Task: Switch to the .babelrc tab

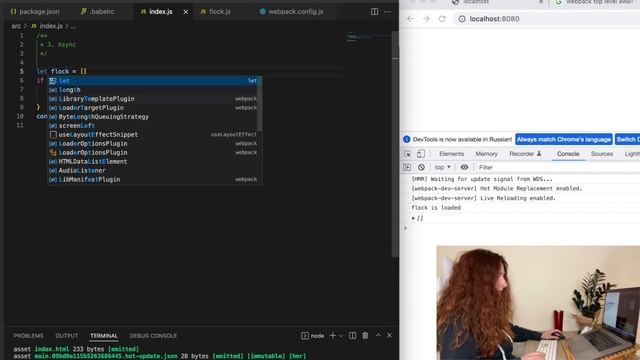Action: coord(98,11)
